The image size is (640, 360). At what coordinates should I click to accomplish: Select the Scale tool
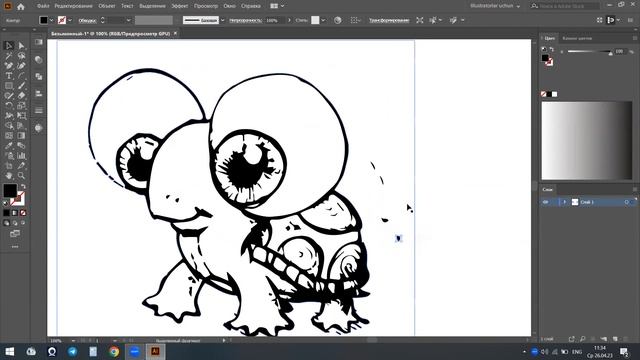[21, 106]
